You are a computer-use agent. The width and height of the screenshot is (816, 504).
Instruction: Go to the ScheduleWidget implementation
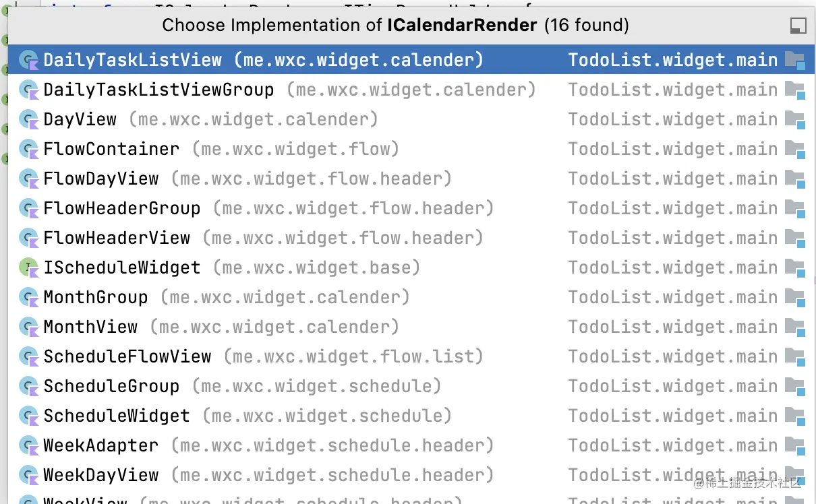[411, 416]
